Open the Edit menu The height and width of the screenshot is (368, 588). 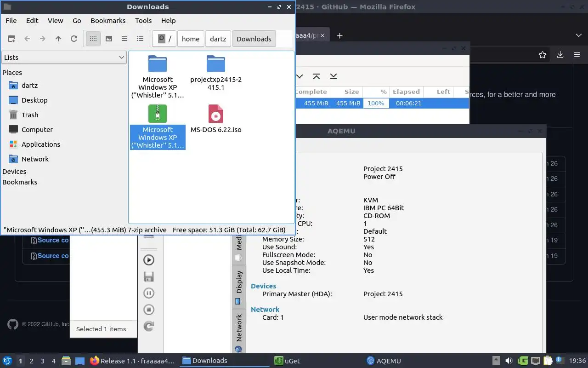point(32,21)
